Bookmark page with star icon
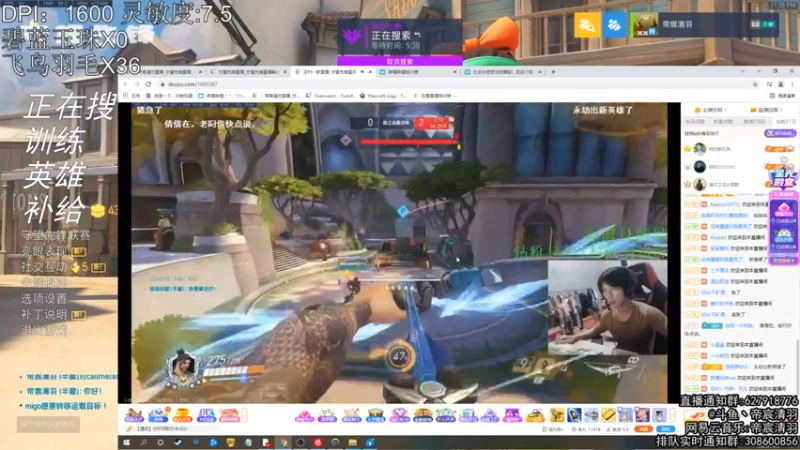Viewport: 800px width, 450px height. click(755, 84)
